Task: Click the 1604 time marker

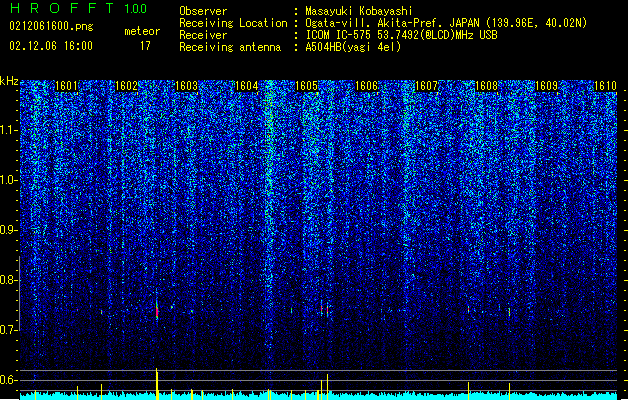Action: point(246,86)
